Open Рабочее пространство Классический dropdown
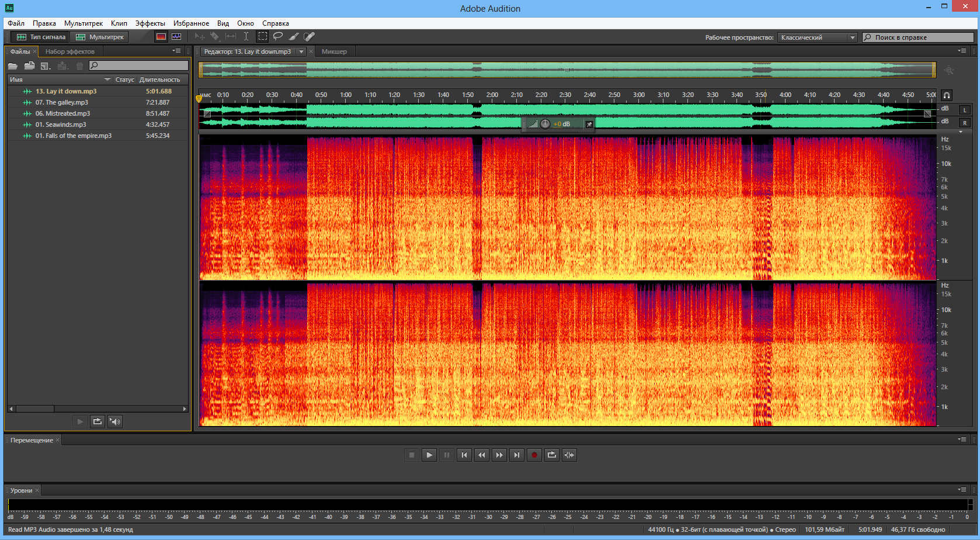Screen dimensions: 980x540 pos(818,37)
